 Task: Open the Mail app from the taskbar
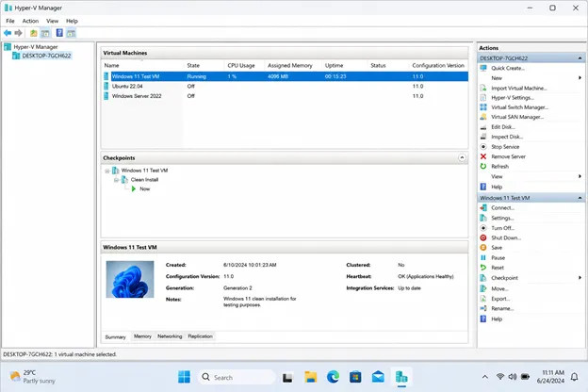[378, 377]
